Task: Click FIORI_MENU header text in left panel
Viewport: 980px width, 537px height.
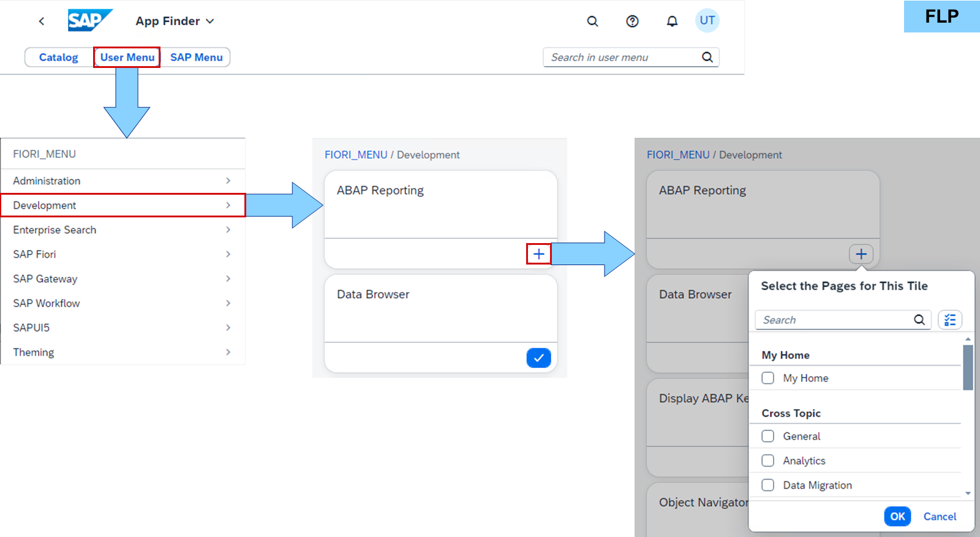Action: click(x=45, y=154)
